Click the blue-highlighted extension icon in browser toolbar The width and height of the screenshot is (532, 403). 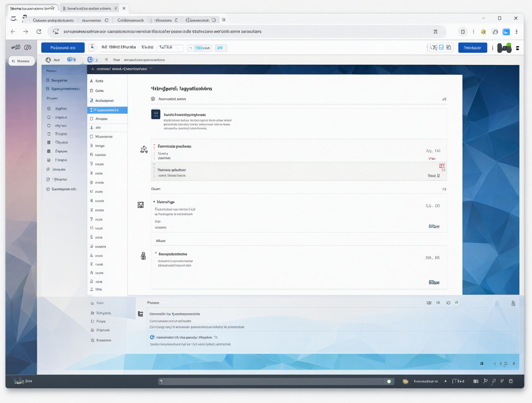[506, 31]
